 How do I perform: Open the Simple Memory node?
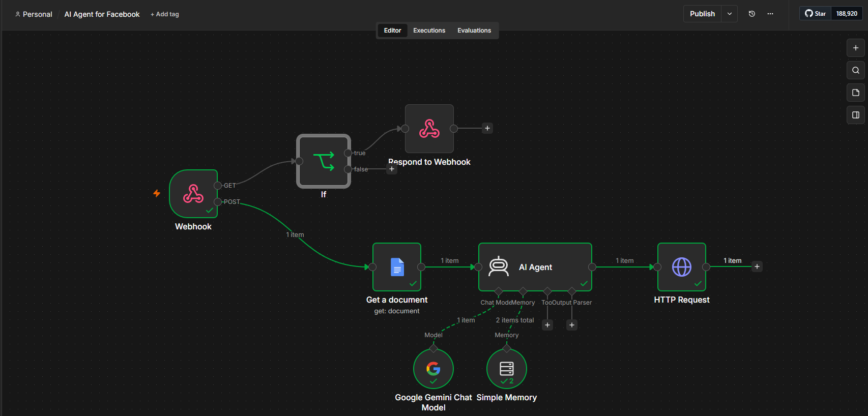(507, 369)
